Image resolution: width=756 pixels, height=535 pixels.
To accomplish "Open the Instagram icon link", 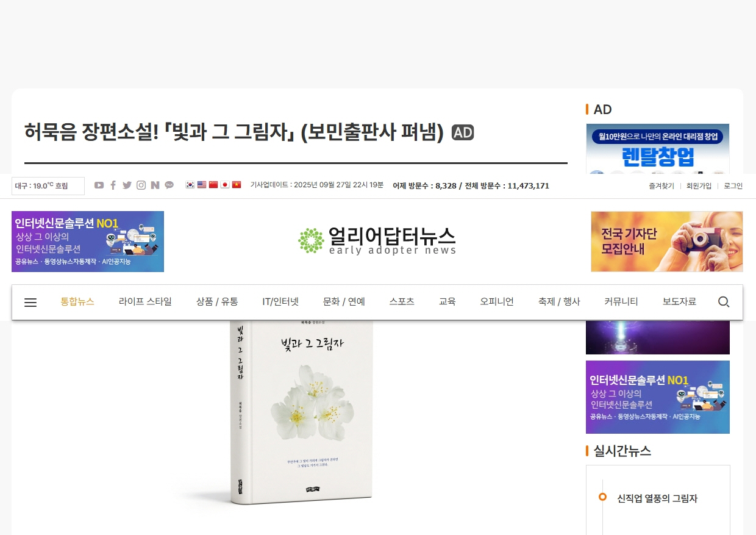I will 141,185.
